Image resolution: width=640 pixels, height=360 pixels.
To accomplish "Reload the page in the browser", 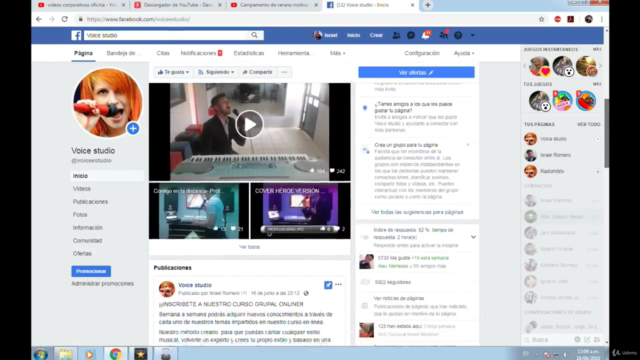I will click(x=64, y=19).
